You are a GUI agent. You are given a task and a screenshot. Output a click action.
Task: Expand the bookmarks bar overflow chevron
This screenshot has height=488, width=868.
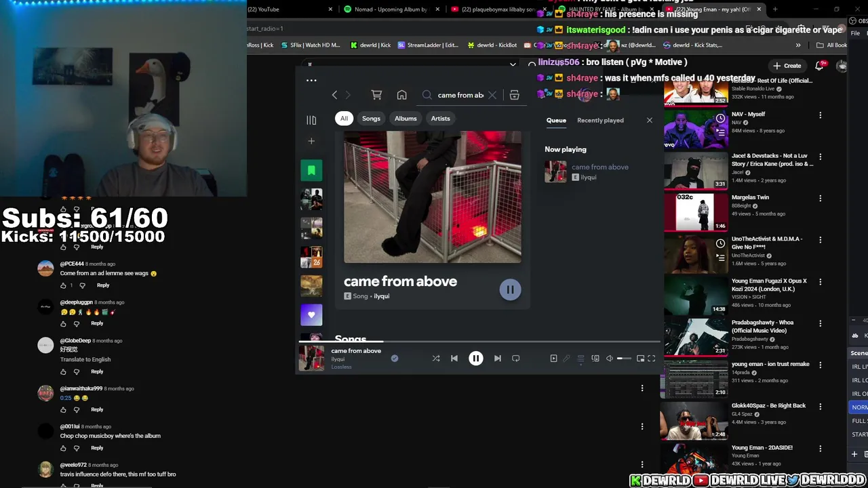click(798, 45)
